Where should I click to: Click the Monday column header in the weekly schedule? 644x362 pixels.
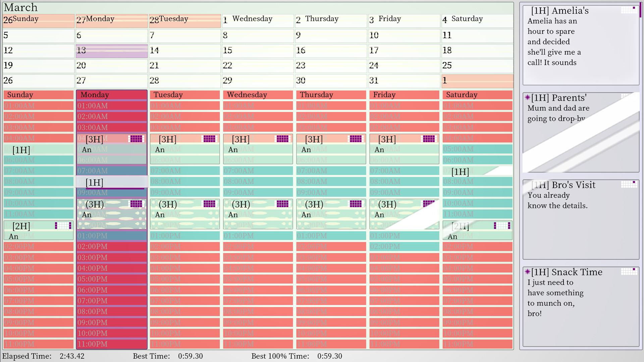pyautogui.click(x=112, y=95)
